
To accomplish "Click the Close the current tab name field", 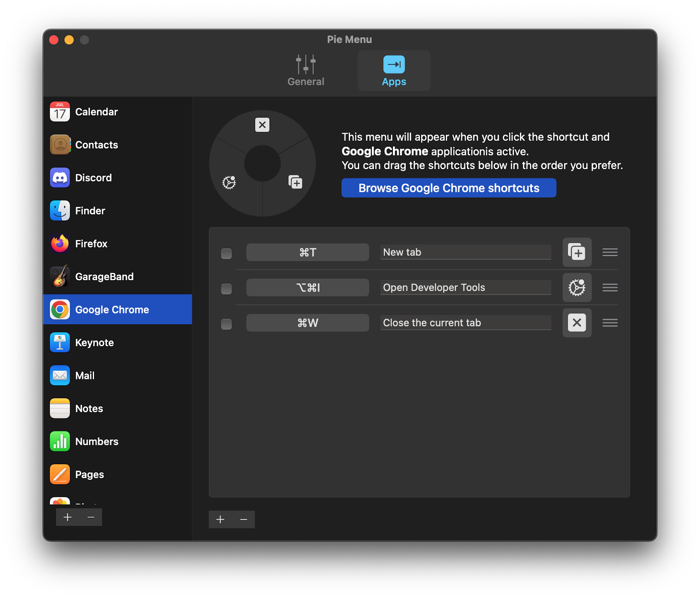I will point(465,323).
